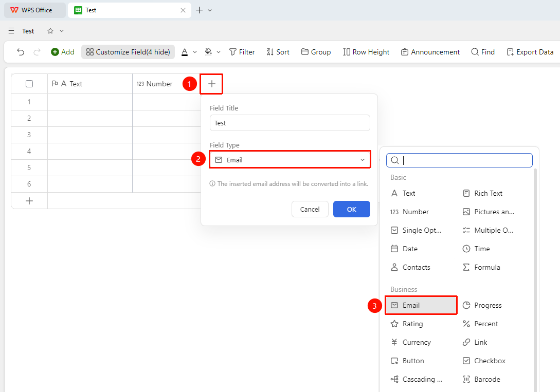560x392 pixels.
Task: Choose the Multiple Options field type
Action: click(488, 230)
